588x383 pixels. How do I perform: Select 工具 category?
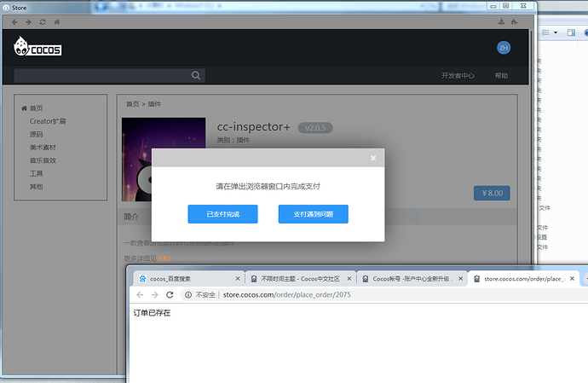pyautogui.click(x=37, y=173)
